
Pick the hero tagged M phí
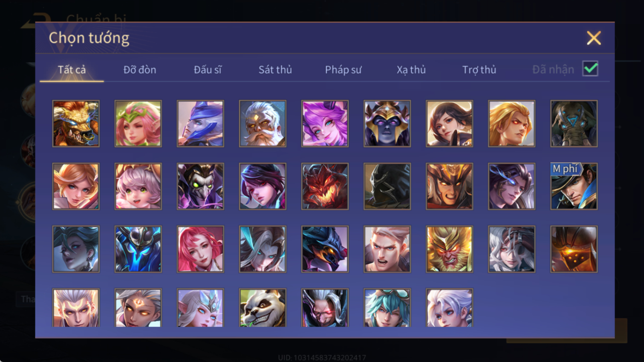[574, 186]
